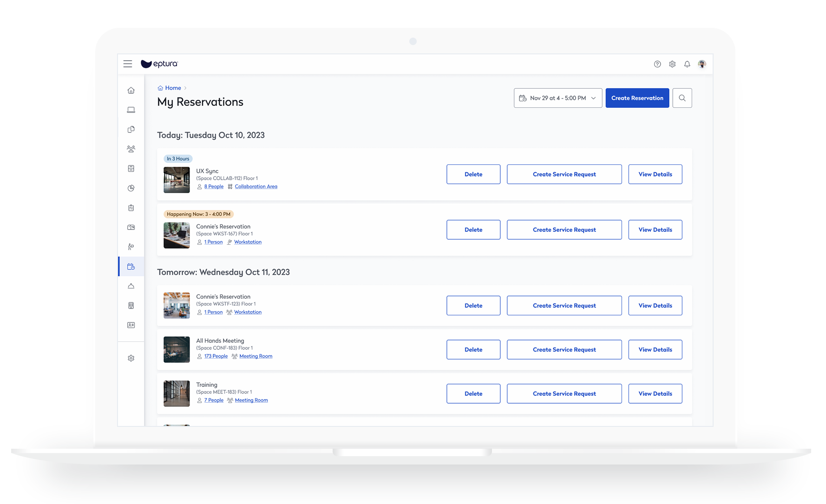The width and height of the screenshot is (826, 504).
Task: Collapse the clipboard icon panel in sidebar
Action: click(x=131, y=208)
